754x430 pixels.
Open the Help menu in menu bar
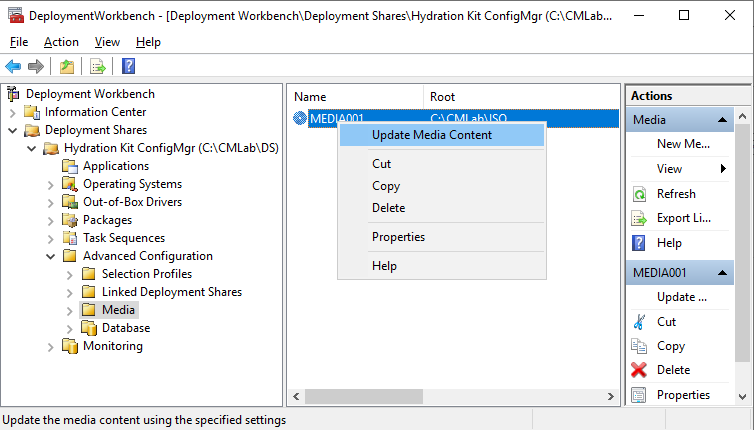click(x=148, y=42)
